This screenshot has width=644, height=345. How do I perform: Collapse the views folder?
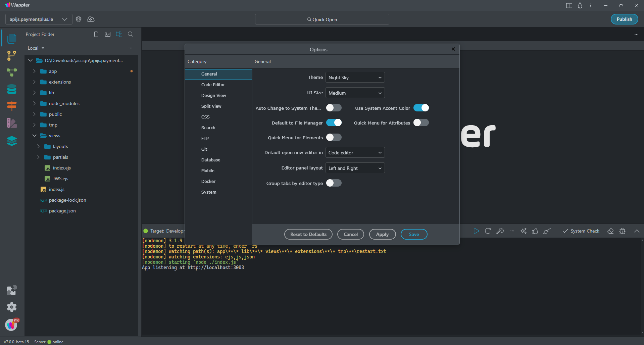pos(34,136)
